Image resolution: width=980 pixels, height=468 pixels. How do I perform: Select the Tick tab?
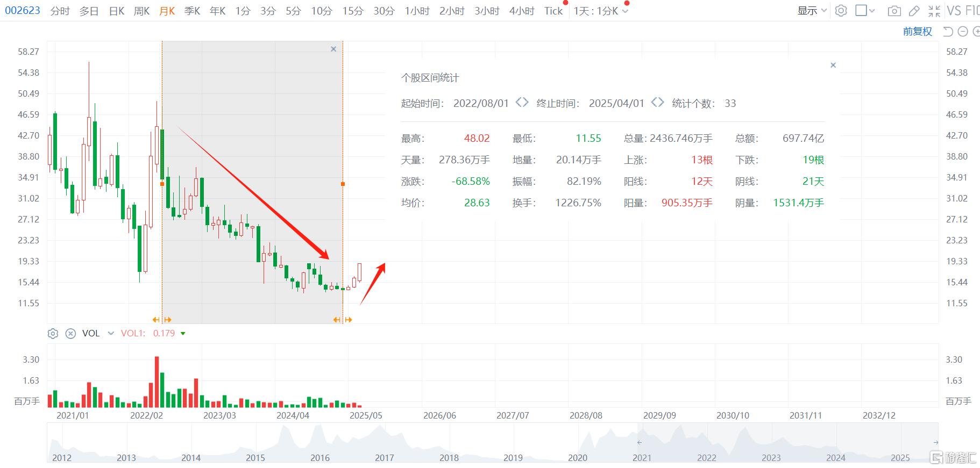553,11
